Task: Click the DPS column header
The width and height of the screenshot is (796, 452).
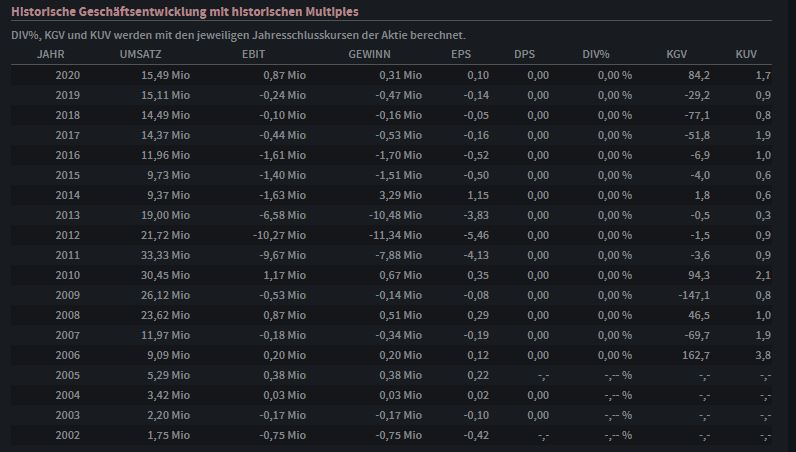Action: pos(524,54)
